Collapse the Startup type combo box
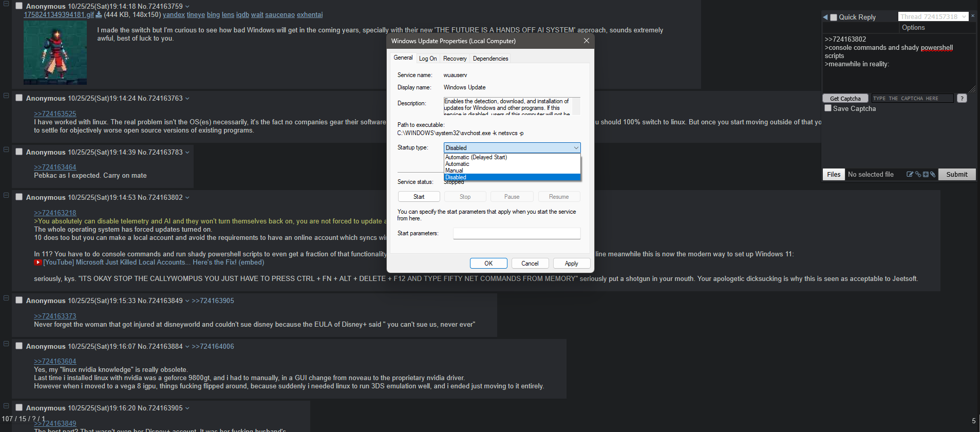The image size is (980, 432). coord(512,148)
